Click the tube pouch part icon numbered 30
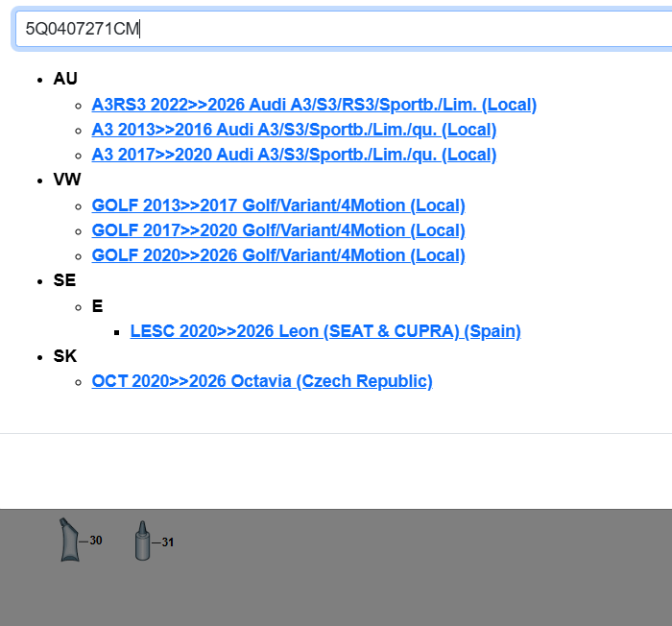This screenshot has height=626, width=672. point(69,541)
